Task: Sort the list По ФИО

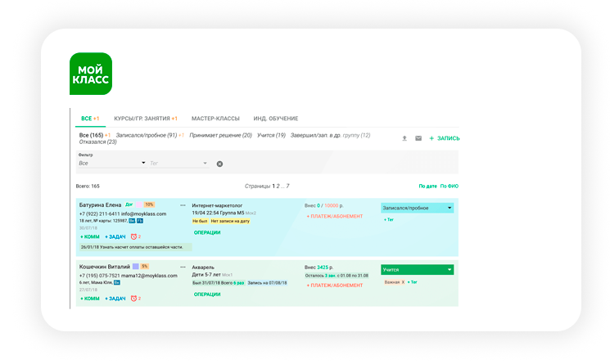Action: [x=449, y=186]
